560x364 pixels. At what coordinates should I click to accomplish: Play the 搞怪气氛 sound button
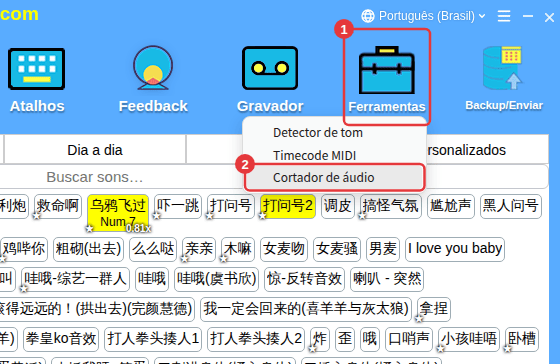[390, 206]
